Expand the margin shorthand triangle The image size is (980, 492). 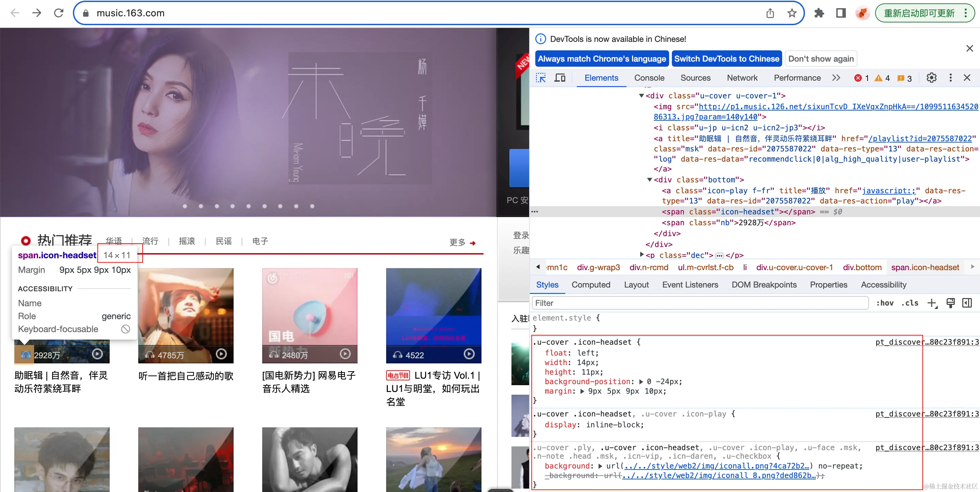coord(582,391)
